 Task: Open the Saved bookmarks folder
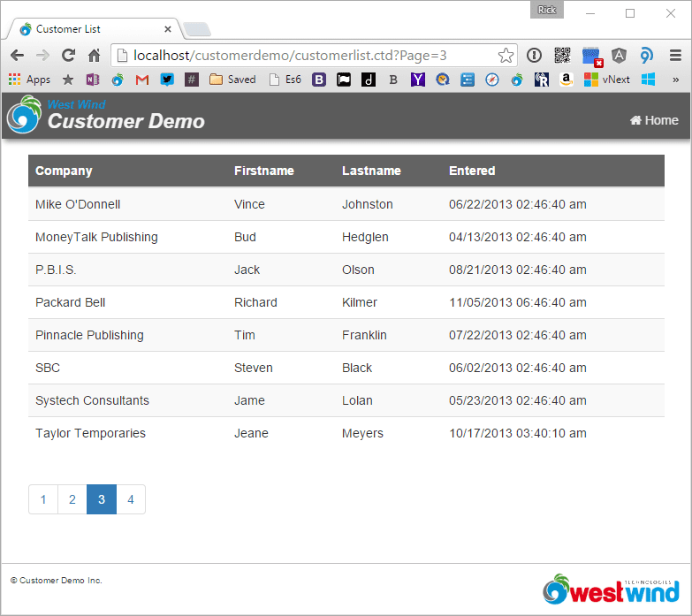coord(232,80)
